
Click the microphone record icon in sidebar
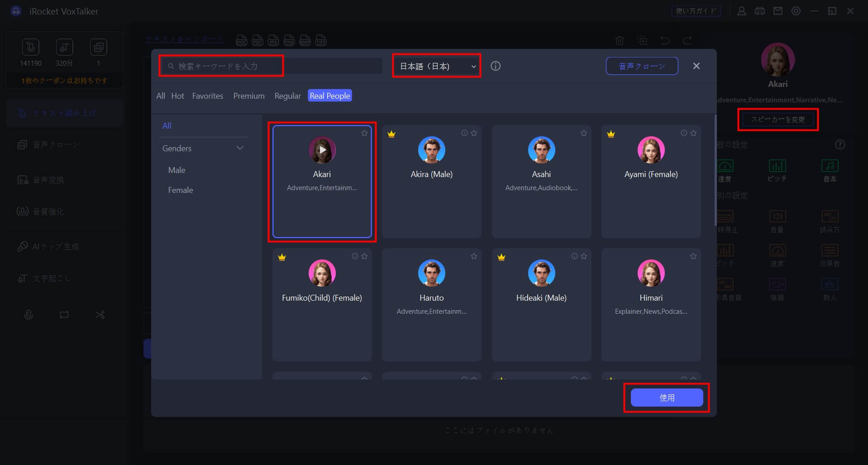coord(28,315)
